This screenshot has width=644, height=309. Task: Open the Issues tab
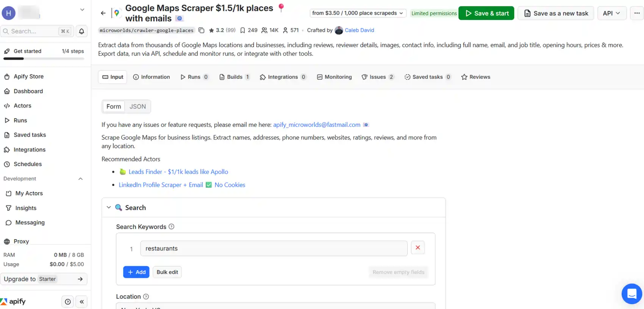coord(378,77)
